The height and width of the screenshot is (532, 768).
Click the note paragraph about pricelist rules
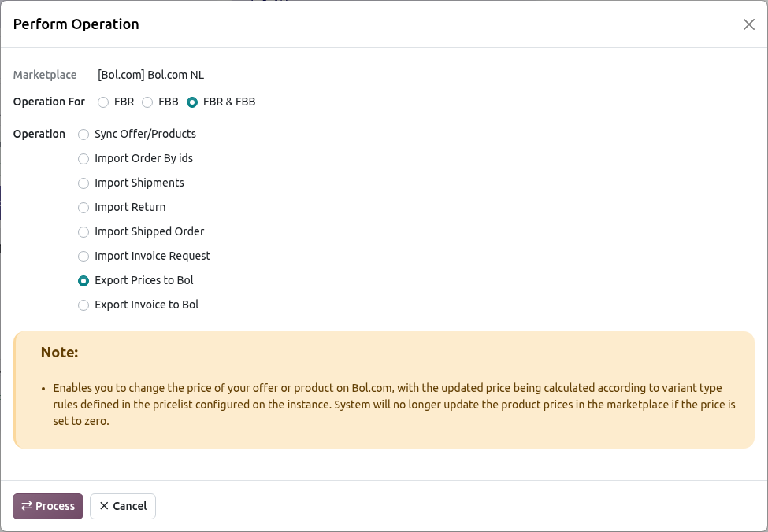coord(394,405)
